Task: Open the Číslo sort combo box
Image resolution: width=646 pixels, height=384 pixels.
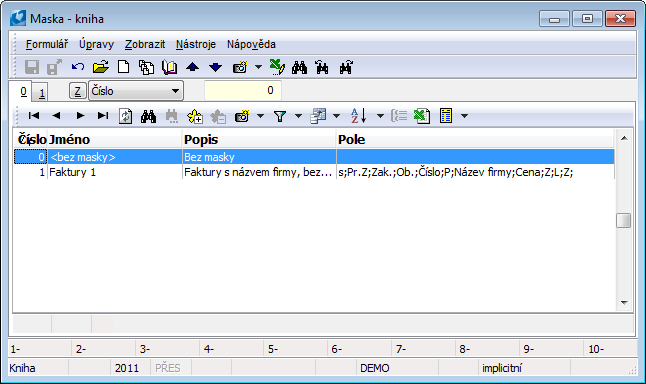Action: pos(136,91)
